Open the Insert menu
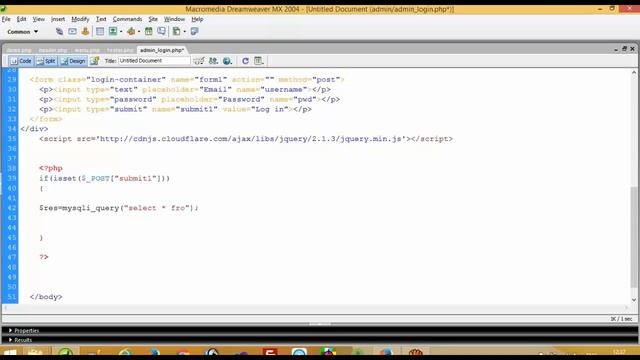Image resolution: width=640 pixels, height=360 pixels. (58, 19)
